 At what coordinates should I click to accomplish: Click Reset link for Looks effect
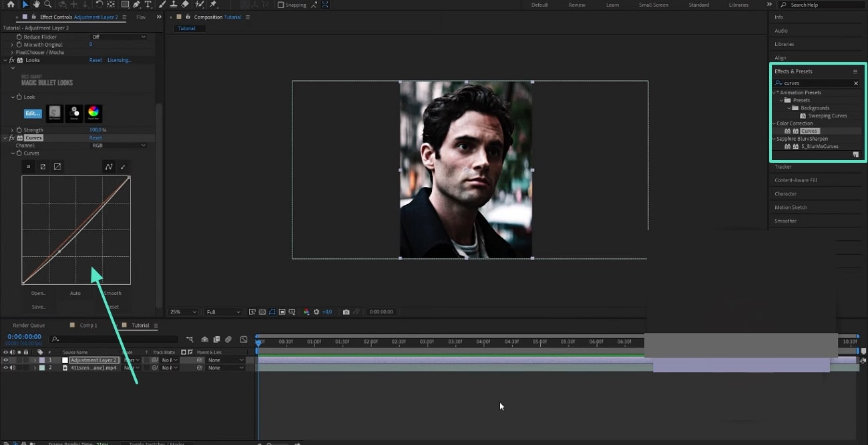[95, 60]
